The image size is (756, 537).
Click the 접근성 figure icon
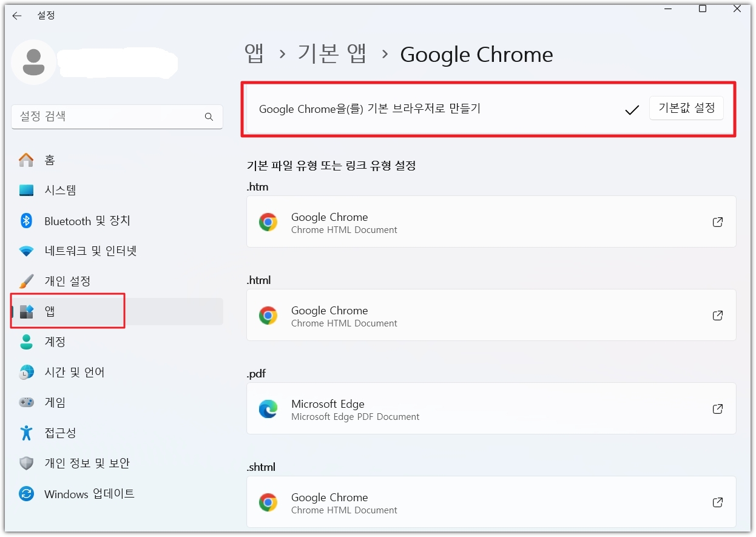pyautogui.click(x=26, y=433)
